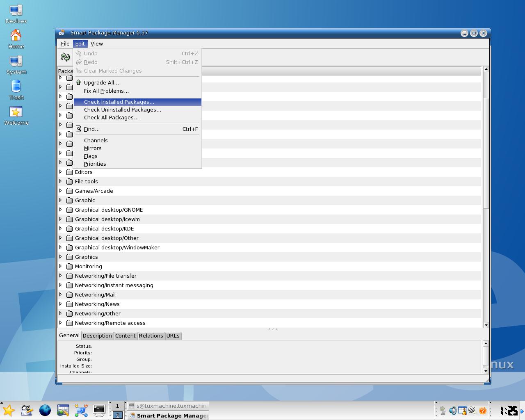Open the File menu
The height and width of the screenshot is (420, 525).
65,44
